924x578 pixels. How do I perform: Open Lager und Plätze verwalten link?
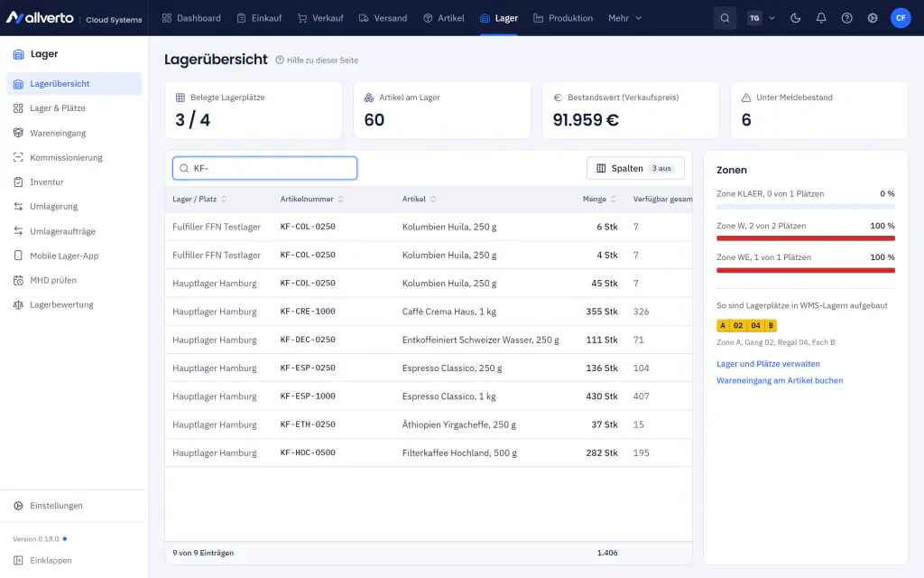coord(769,364)
